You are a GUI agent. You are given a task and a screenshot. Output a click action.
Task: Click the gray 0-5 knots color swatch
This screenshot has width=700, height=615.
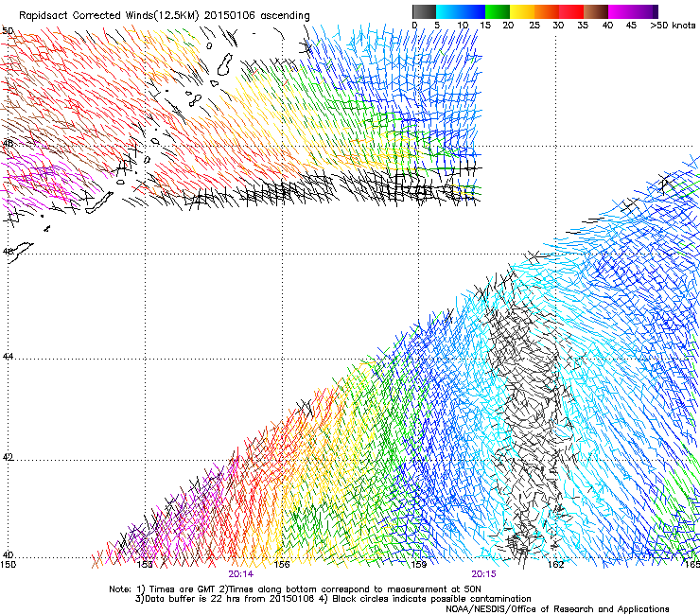click(x=424, y=11)
